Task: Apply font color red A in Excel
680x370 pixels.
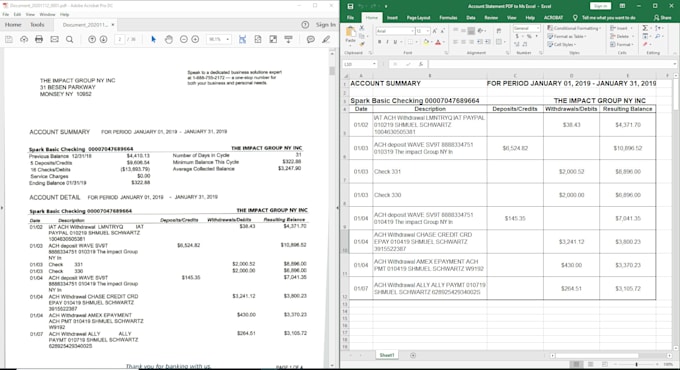Action: click(438, 42)
